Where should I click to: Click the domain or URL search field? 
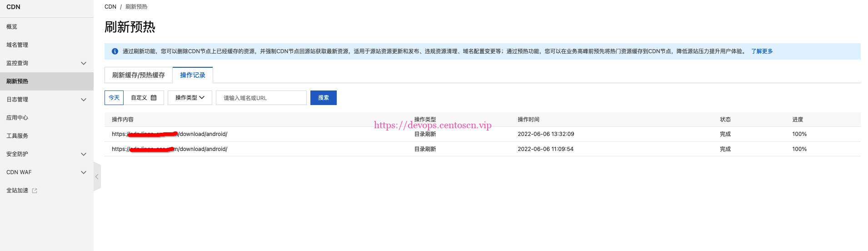pos(261,98)
